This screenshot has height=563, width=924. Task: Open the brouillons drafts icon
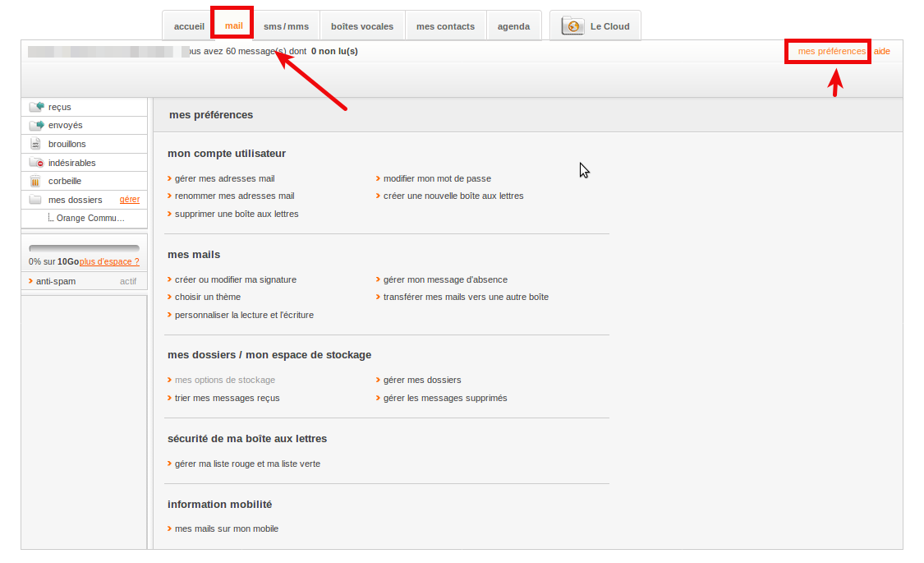(35, 144)
